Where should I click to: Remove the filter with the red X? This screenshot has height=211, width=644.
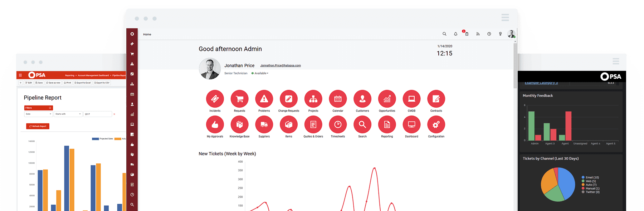click(x=114, y=114)
